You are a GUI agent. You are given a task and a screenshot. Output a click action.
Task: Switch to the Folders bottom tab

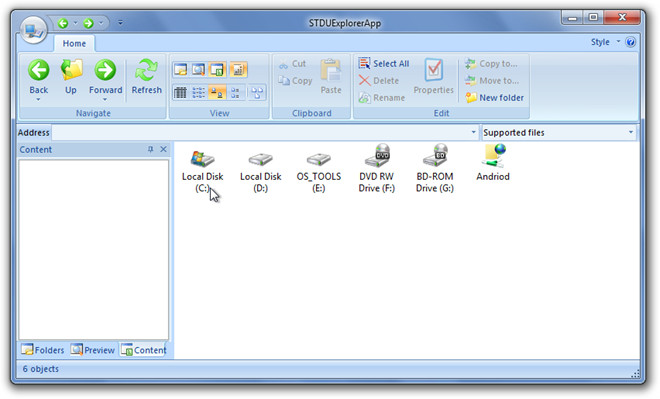[43, 350]
